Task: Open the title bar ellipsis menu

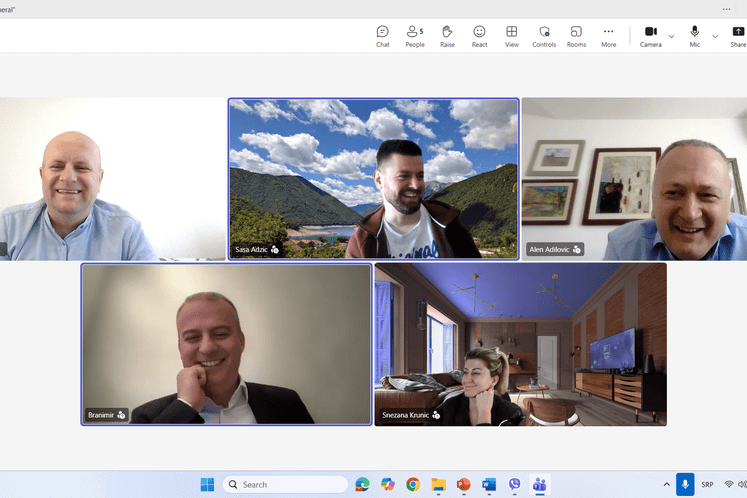Action: point(726,8)
